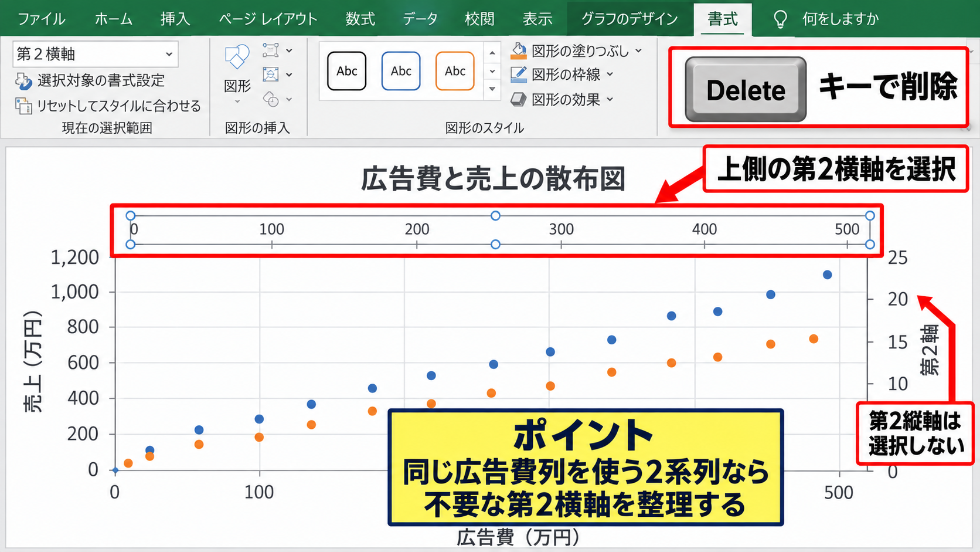Open the 図形の塗りつぶし dropdown arrow
This screenshot has width=980, height=552.
click(x=638, y=51)
